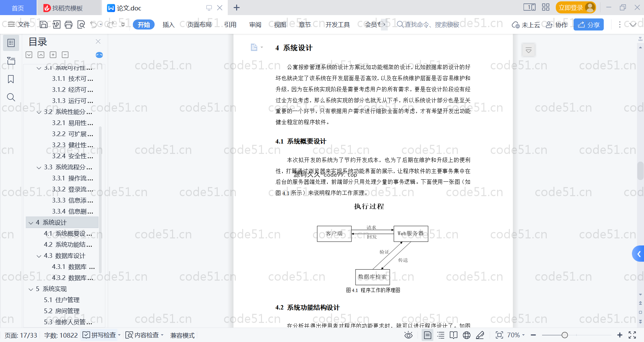The image size is (644, 342).
Task: Click collapse-all minus icon in TOC panel
Action: [x=65, y=55]
